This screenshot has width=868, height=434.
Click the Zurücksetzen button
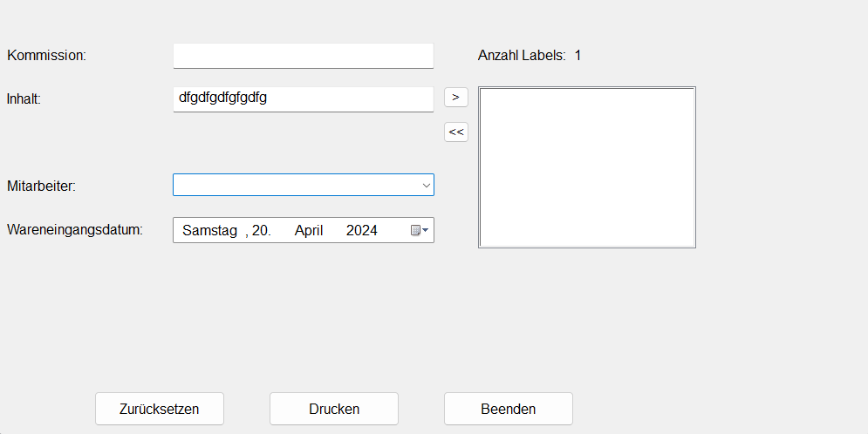pyautogui.click(x=160, y=409)
